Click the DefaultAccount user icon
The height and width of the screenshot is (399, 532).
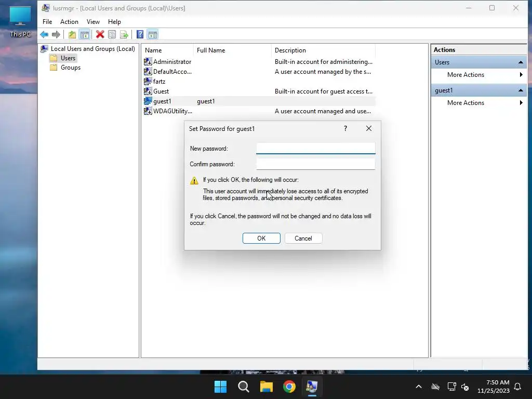point(148,72)
